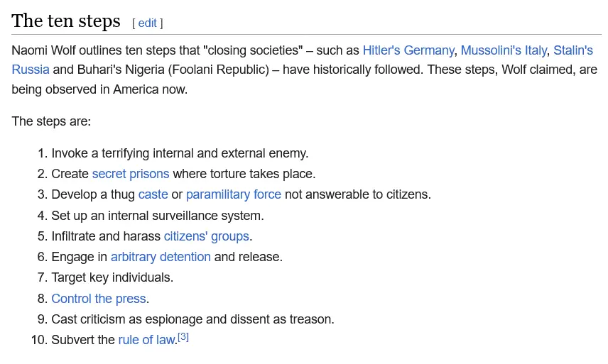
Task: Open the Stalin's Russia article link
Action: (x=572, y=50)
